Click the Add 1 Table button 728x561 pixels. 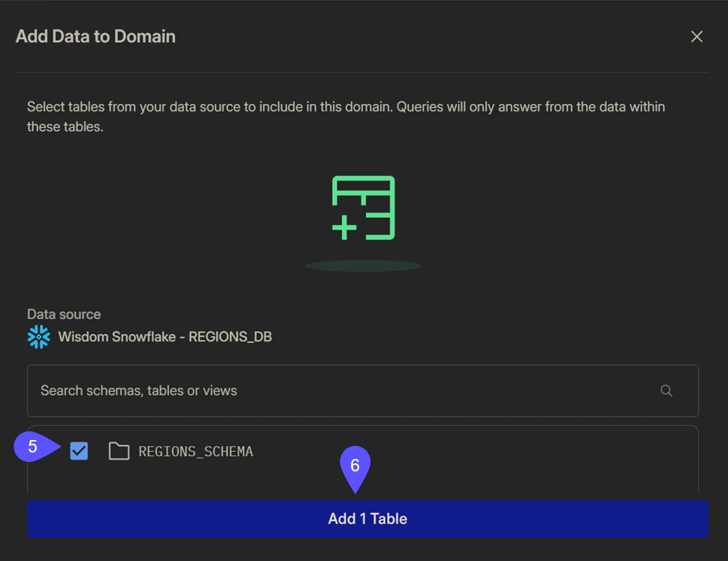point(368,519)
